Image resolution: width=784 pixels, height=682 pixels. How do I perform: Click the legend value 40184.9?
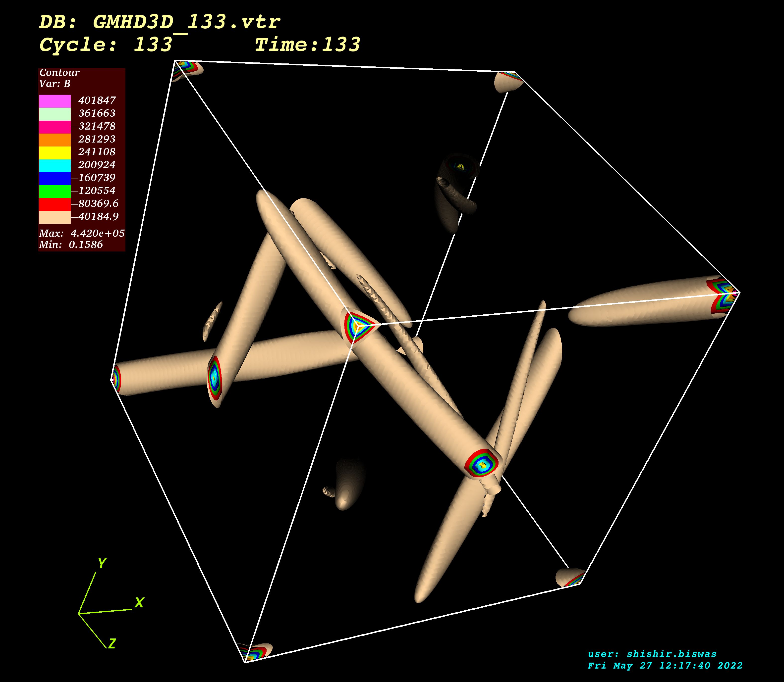[99, 217]
